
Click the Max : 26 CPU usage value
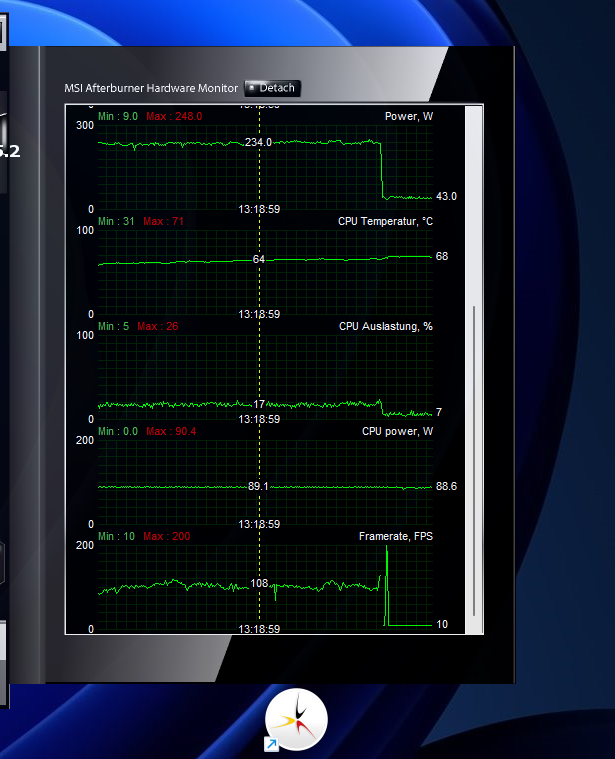point(158,326)
